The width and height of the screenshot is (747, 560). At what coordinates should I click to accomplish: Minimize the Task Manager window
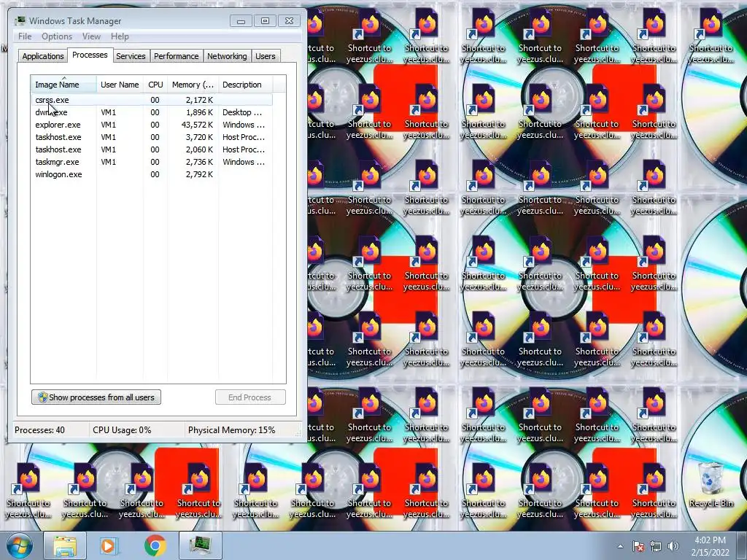pyautogui.click(x=241, y=21)
